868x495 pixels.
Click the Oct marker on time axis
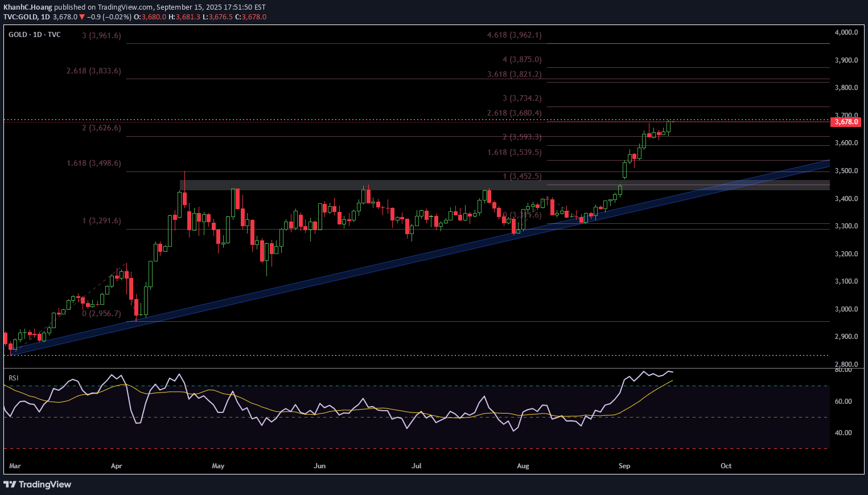pyautogui.click(x=726, y=466)
